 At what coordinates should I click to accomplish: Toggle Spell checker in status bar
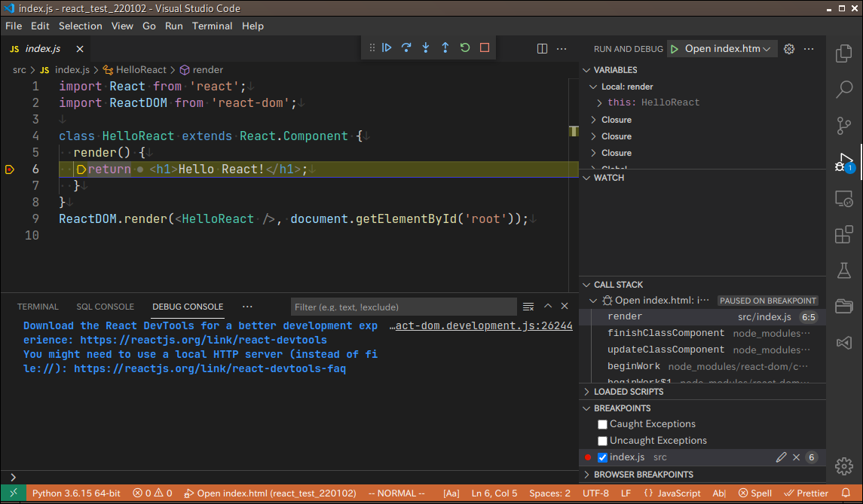pos(755,493)
